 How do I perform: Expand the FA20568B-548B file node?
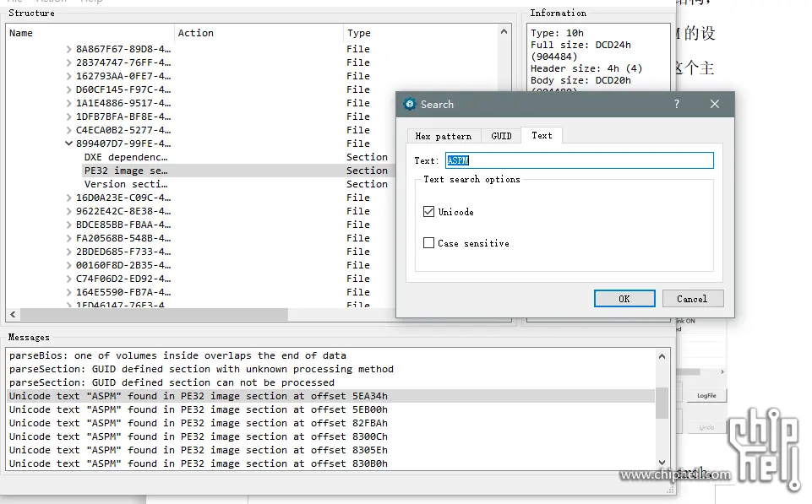pyautogui.click(x=69, y=238)
